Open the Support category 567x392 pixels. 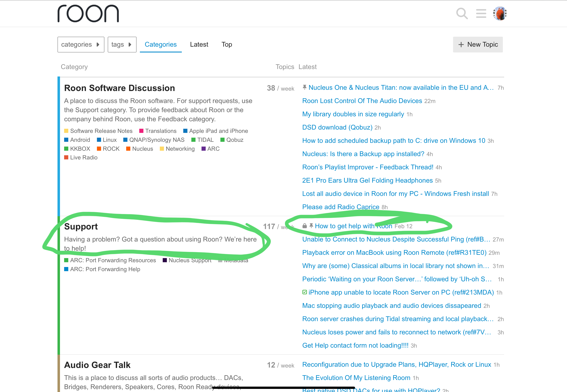tap(81, 226)
